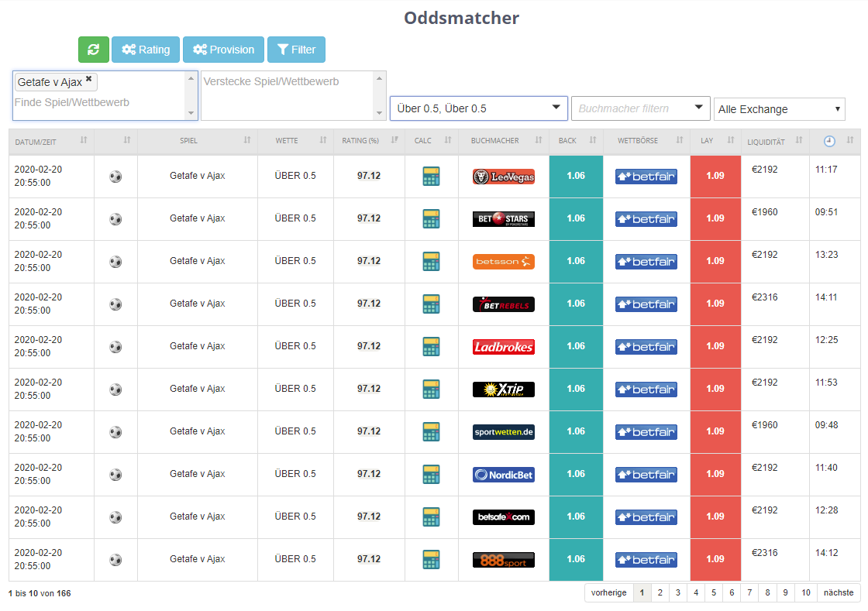Screen dimensions: 868x611
Task: Sort by Buchmacher column header
Action: 504,141
